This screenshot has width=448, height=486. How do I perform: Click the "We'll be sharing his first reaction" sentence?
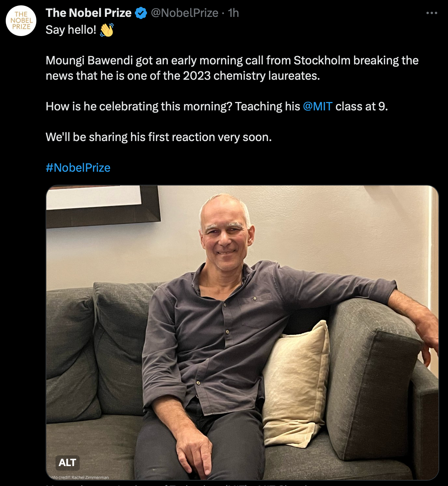[x=159, y=137]
